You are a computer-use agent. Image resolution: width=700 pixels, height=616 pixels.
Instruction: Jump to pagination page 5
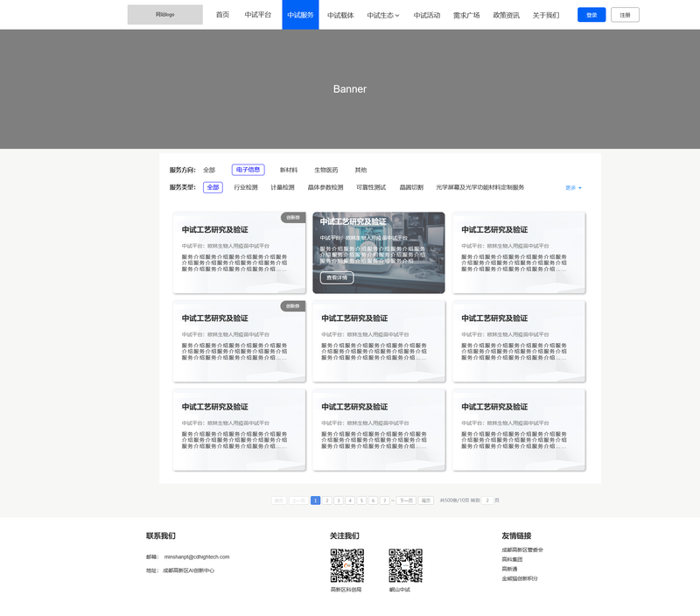[x=361, y=500]
